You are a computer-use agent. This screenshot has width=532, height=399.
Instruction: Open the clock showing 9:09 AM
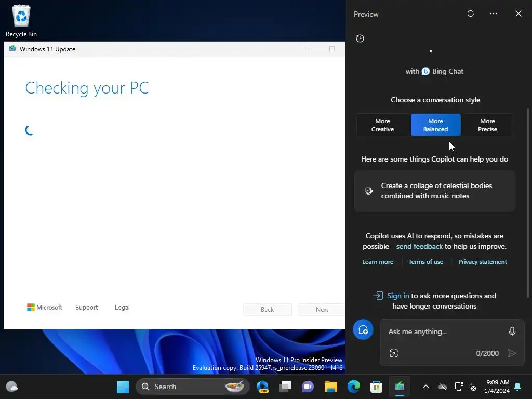tap(497, 387)
